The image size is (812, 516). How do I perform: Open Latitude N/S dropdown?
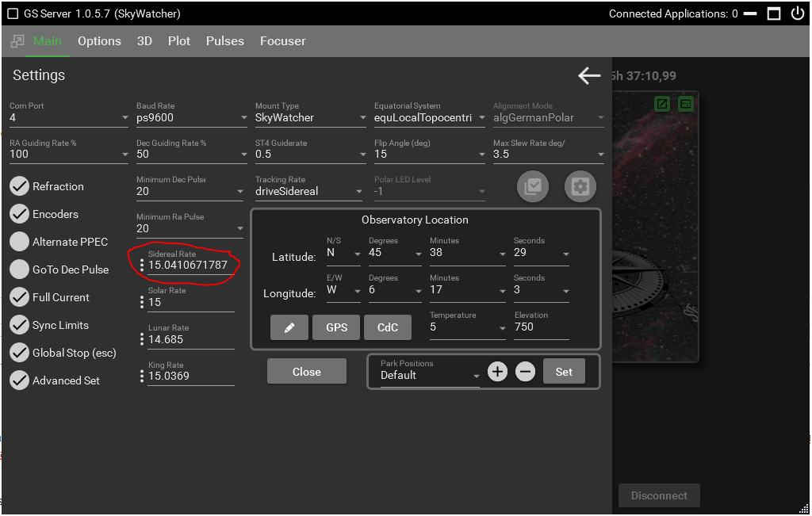click(343, 253)
